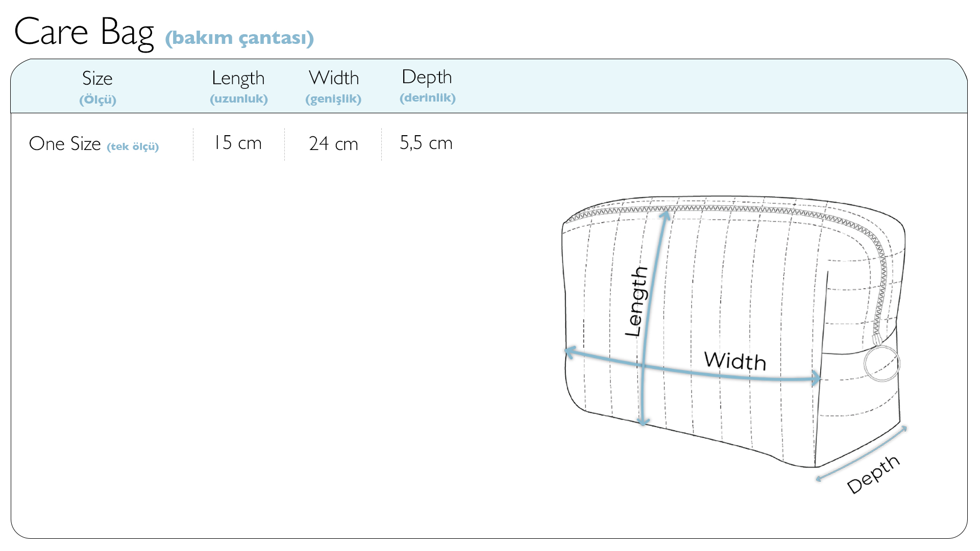The image size is (980, 551).
Task: Click the Width label on bag diagram
Action: (735, 361)
